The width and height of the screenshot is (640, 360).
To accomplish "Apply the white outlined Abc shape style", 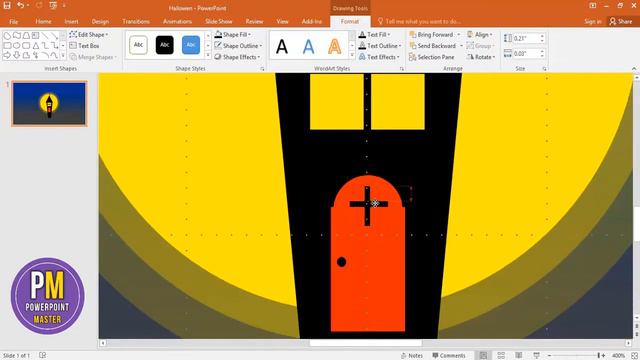I will coord(138,45).
